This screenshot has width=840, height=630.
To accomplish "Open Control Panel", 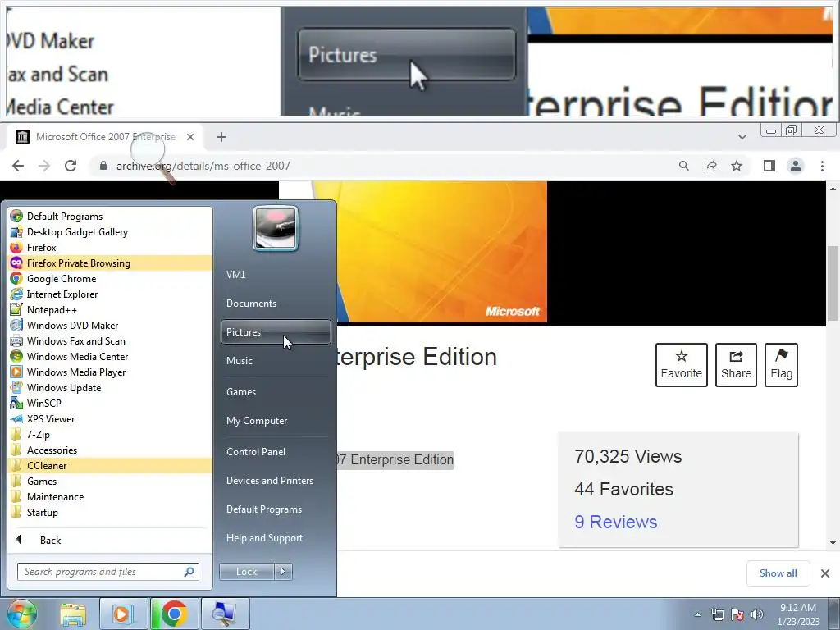I will click(x=276, y=452).
